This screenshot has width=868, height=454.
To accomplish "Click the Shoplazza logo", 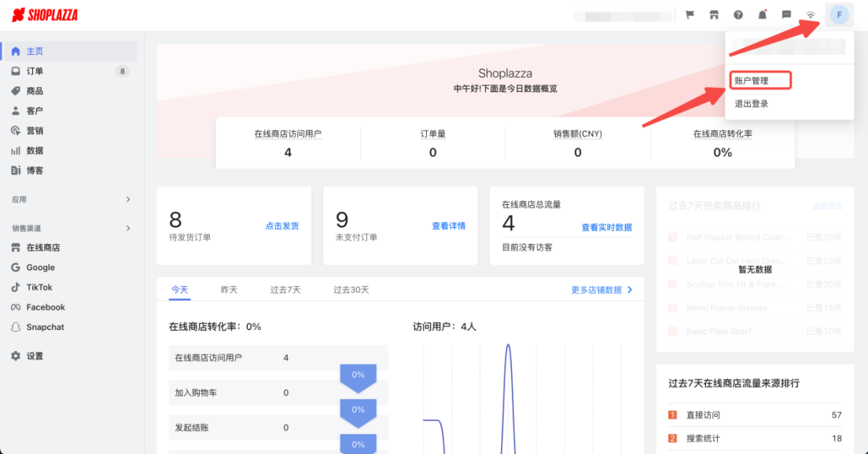I will [x=45, y=15].
